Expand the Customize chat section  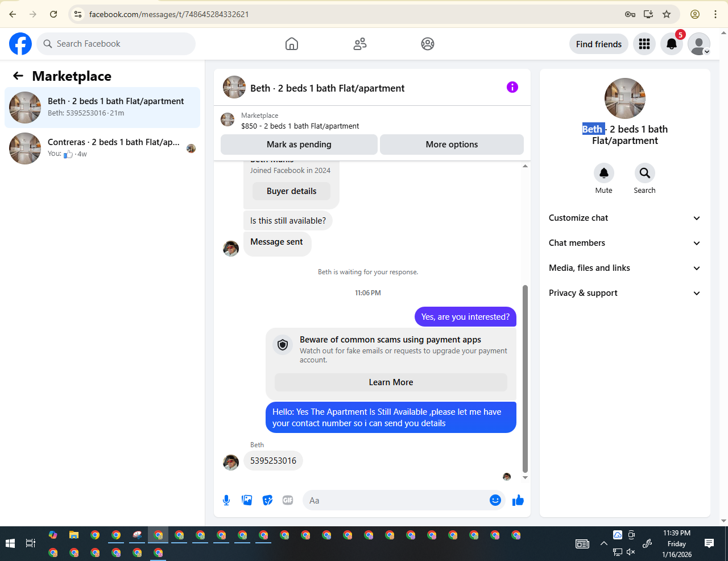tap(624, 218)
